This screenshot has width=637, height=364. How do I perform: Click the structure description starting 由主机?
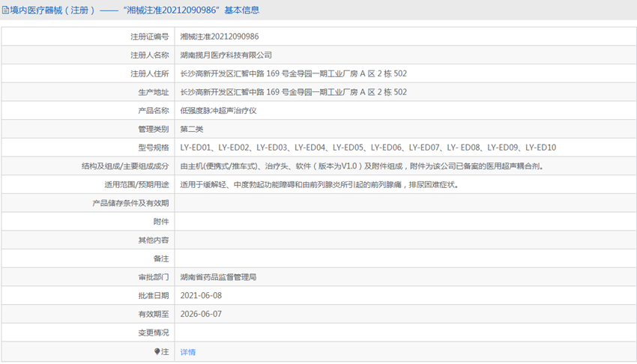362,166
